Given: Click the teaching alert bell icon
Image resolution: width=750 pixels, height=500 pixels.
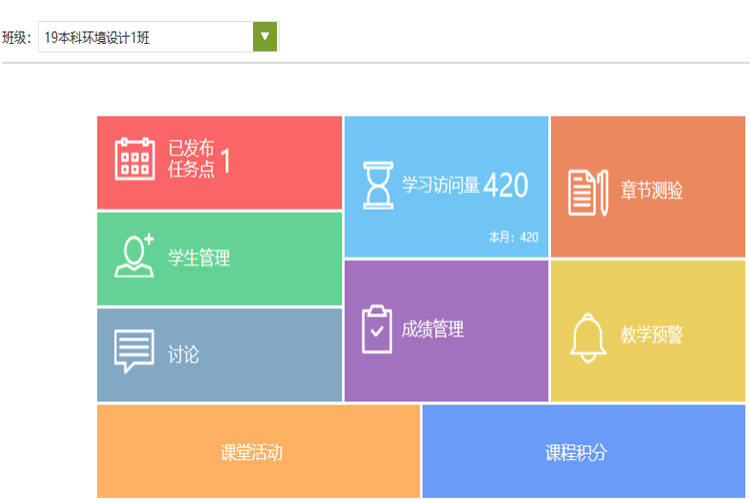Looking at the screenshot, I should pyautogui.click(x=588, y=336).
